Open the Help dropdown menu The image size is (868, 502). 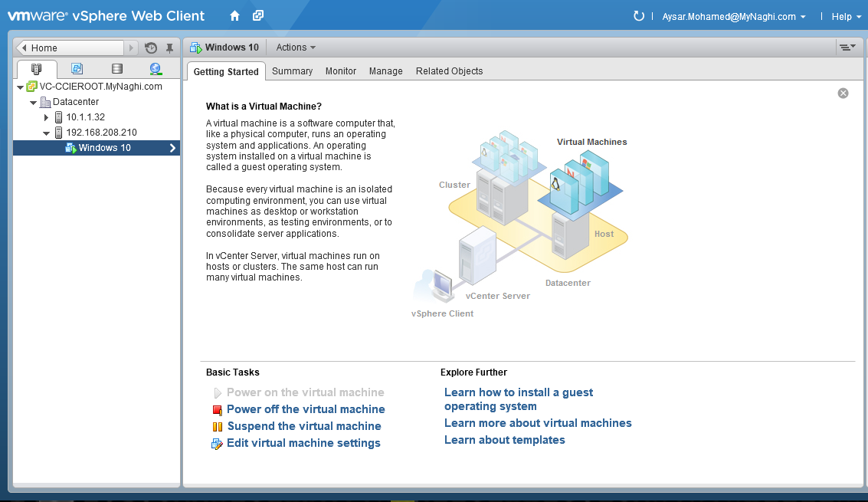pos(845,16)
